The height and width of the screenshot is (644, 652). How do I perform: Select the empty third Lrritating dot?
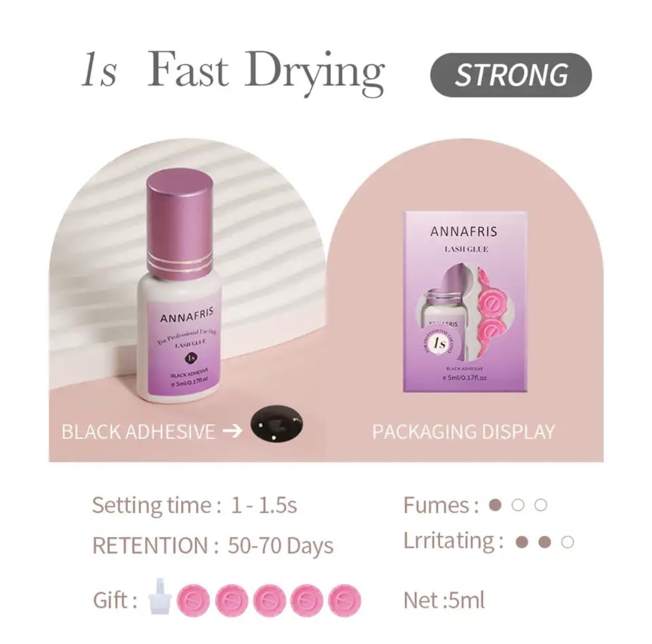click(x=567, y=542)
